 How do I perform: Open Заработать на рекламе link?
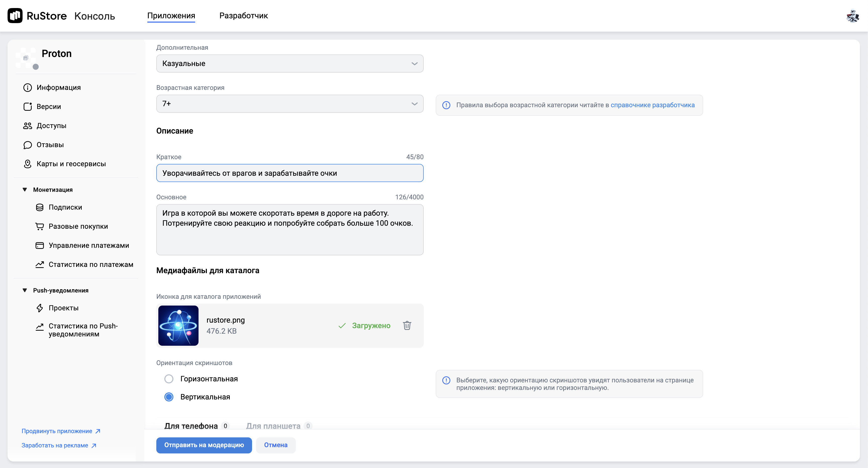pyautogui.click(x=55, y=446)
